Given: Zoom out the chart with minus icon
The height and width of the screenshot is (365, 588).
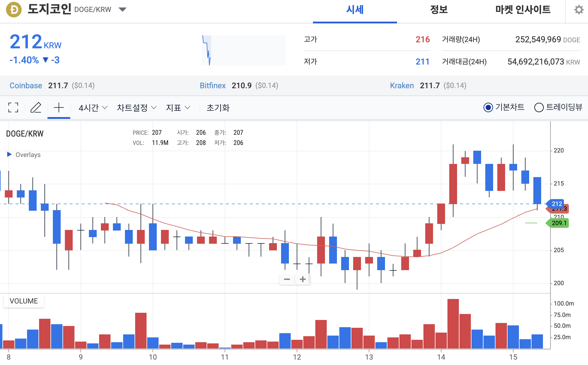Looking at the screenshot, I should (x=287, y=279).
